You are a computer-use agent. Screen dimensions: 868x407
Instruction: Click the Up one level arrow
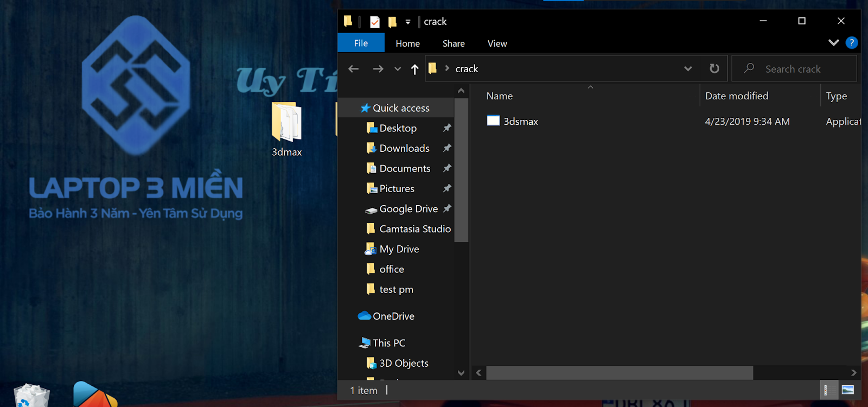tap(415, 69)
